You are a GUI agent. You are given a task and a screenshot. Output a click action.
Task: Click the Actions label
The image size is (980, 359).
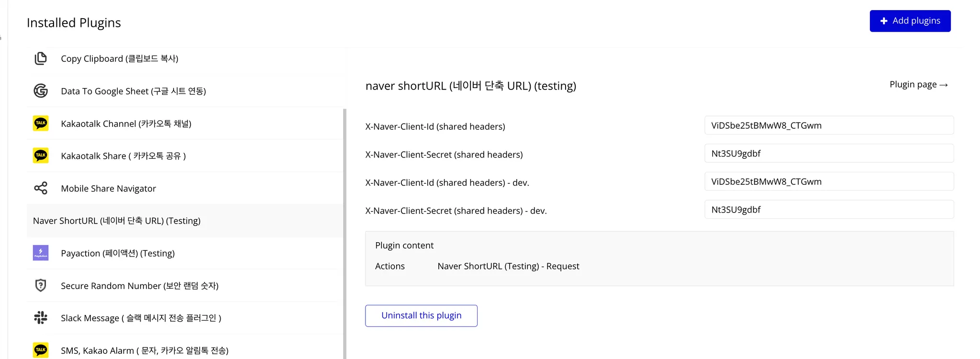click(390, 266)
